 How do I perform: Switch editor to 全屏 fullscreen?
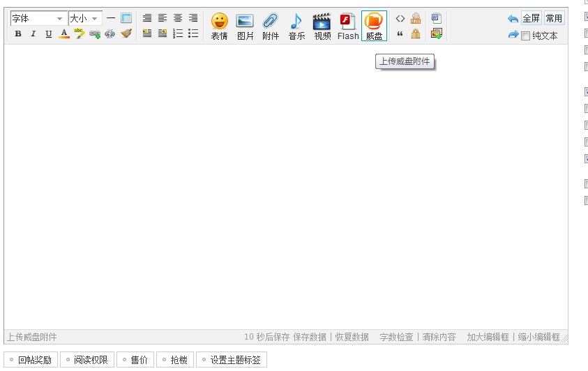(x=531, y=18)
